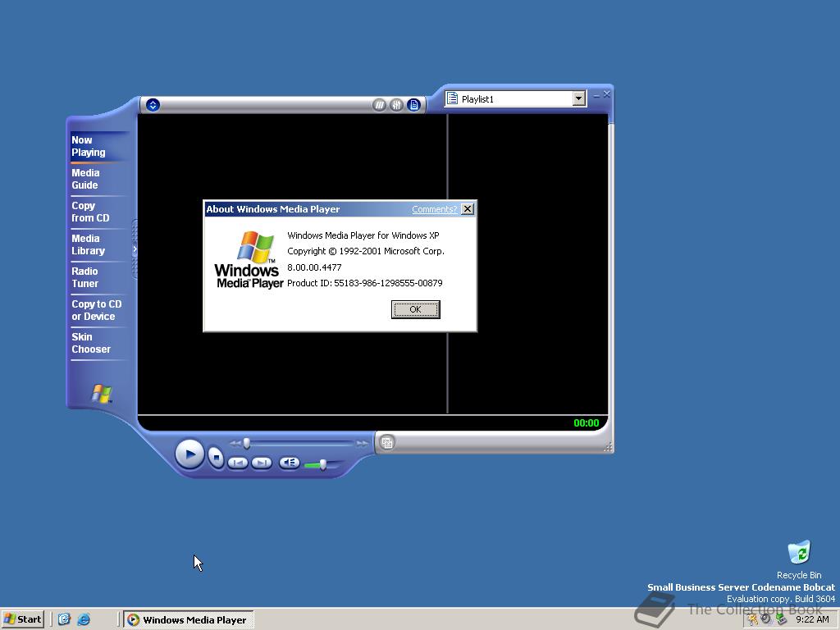Click the Play button

coord(189,454)
